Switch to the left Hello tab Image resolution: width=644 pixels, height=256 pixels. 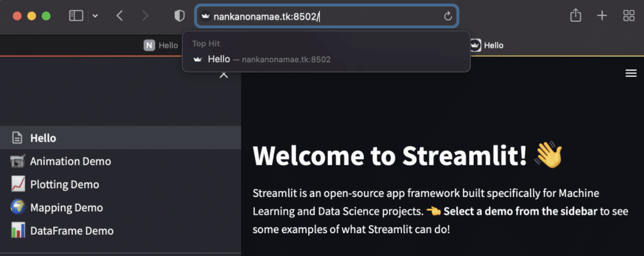click(160, 45)
